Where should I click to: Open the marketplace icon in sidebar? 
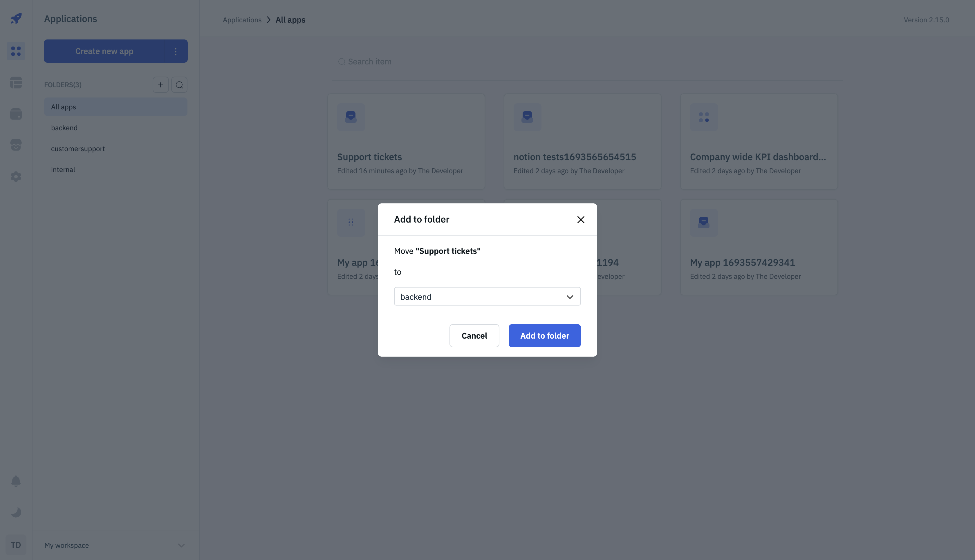click(16, 144)
